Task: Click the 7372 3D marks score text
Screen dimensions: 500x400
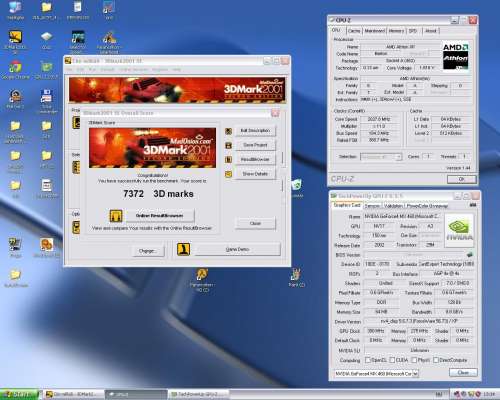Action: [158, 194]
